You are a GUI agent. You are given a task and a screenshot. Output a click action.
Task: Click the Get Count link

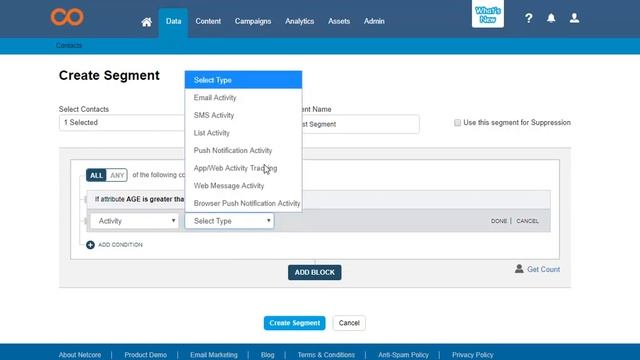[x=543, y=269]
